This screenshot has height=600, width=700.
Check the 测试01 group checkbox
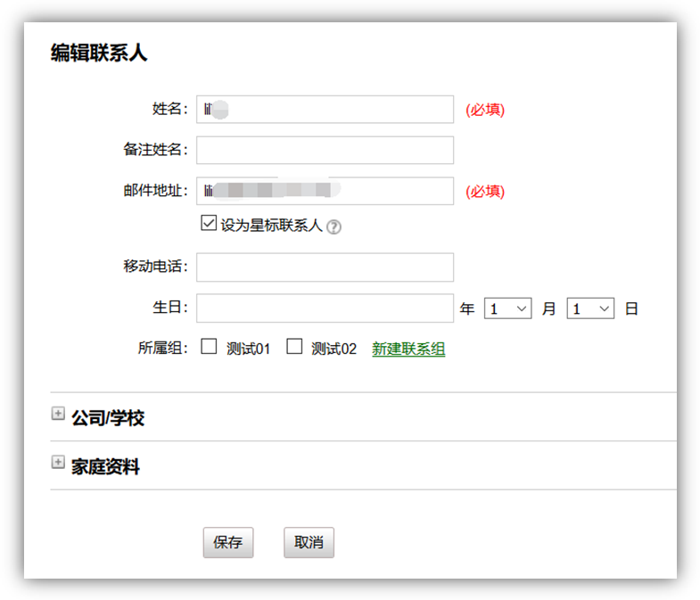point(209,346)
